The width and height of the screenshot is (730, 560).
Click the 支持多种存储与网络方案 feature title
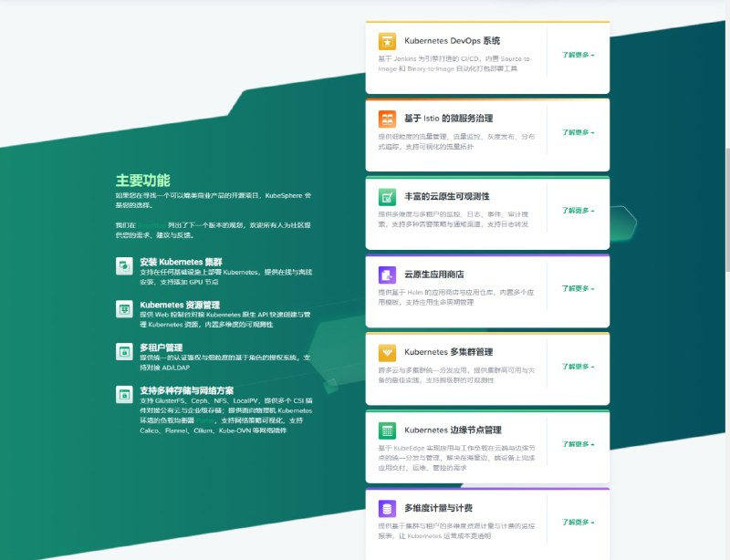click(187, 390)
